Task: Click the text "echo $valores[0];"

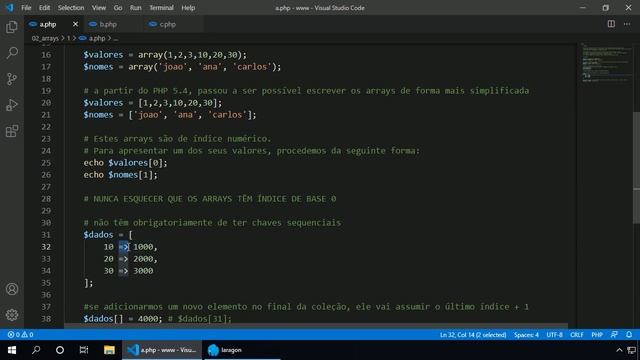Action: pos(125,163)
